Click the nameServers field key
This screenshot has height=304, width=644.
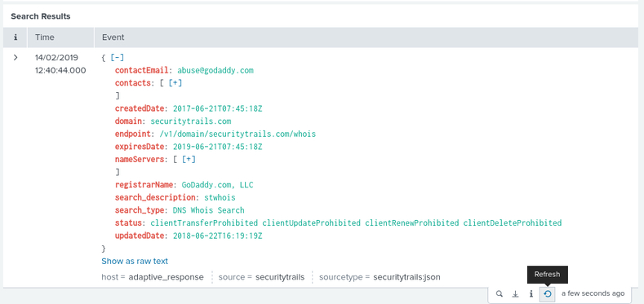pyautogui.click(x=140, y=159)
